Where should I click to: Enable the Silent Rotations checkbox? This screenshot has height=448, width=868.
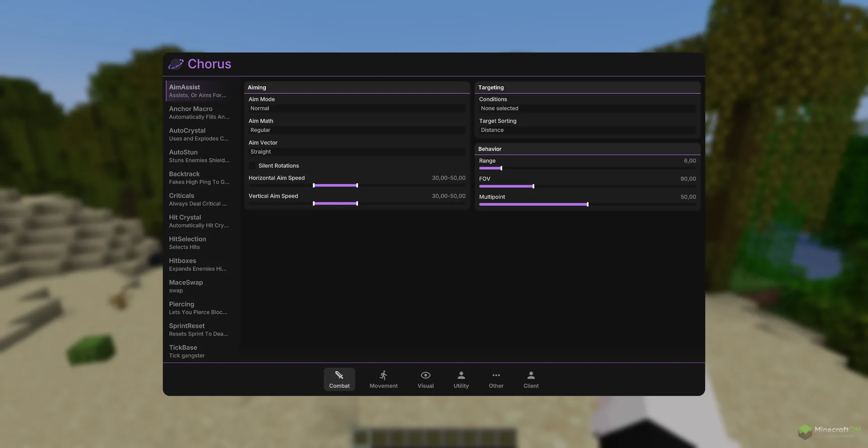(x=253, y=166)
